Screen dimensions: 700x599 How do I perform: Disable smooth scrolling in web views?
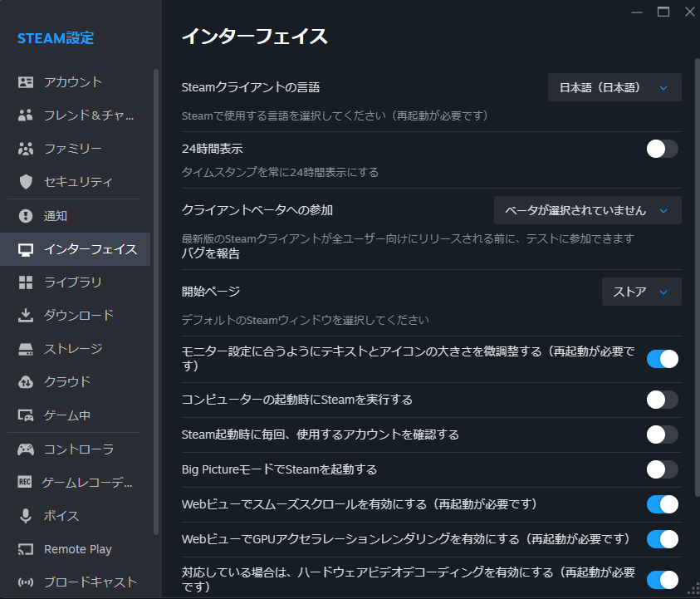(663, 503)
